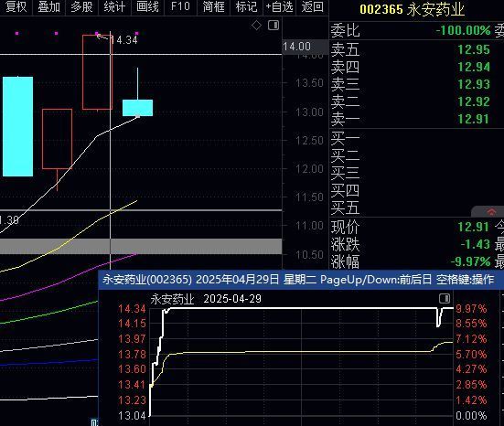Open the F10 company info page
The image size is (504, 426).
tap(180, 6)
